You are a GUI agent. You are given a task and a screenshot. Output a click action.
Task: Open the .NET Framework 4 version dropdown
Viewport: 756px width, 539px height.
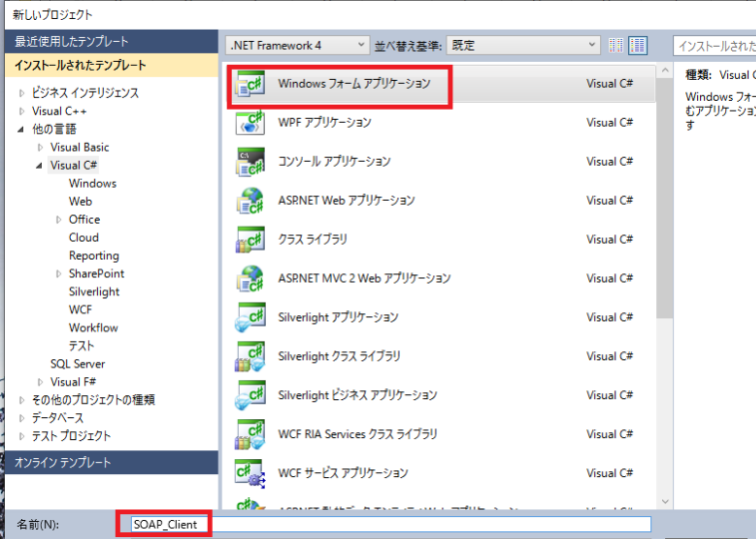298,45
